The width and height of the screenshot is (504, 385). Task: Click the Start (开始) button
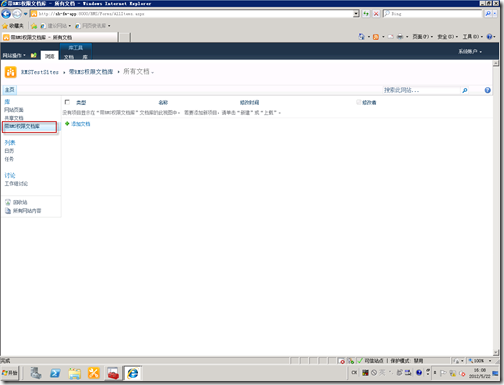point(10,373)
